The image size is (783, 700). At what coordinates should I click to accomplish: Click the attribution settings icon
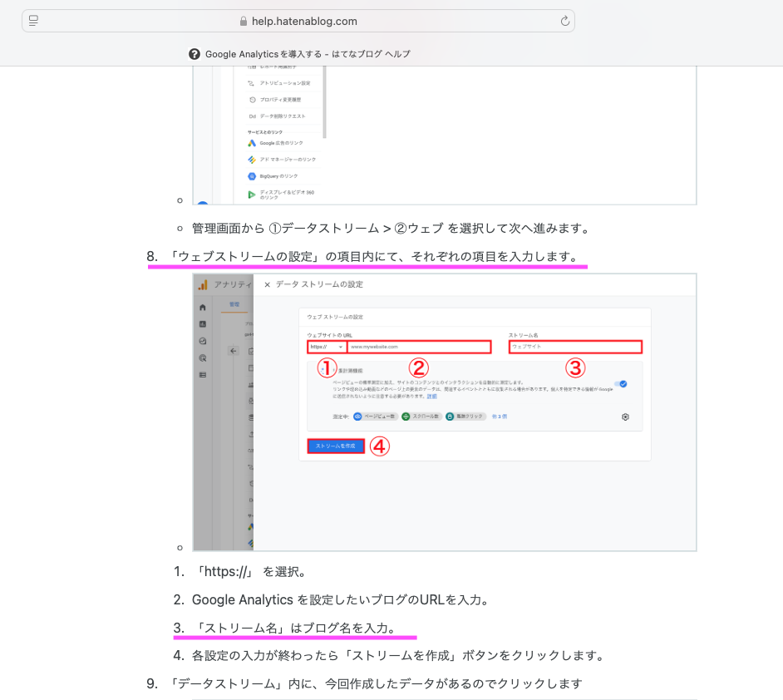coord(251,83)
